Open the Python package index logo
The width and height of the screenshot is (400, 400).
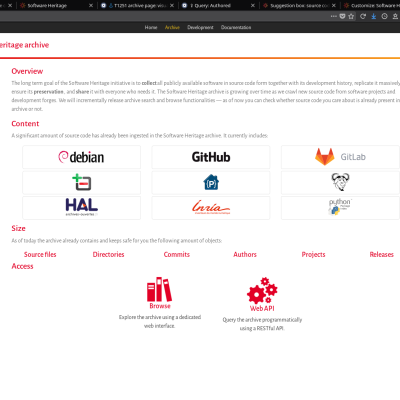pos(340,207)
